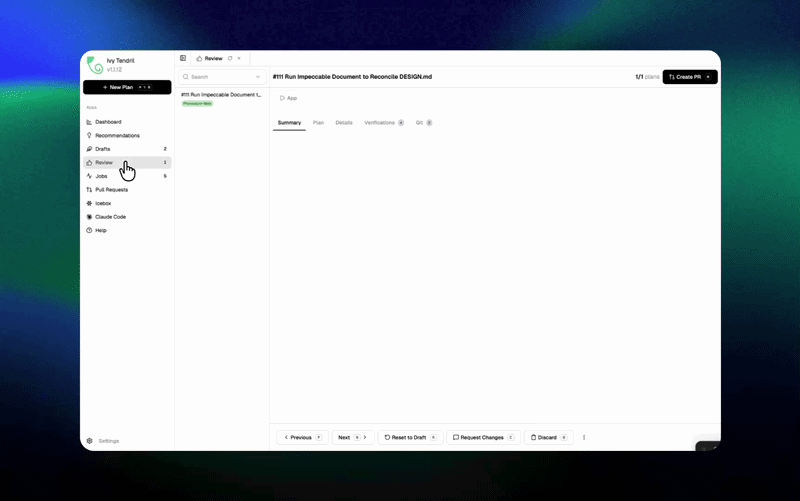Reset the plan to Draft
The height and width of the screenshot is (501, 800).
click(x=410, y=438)
